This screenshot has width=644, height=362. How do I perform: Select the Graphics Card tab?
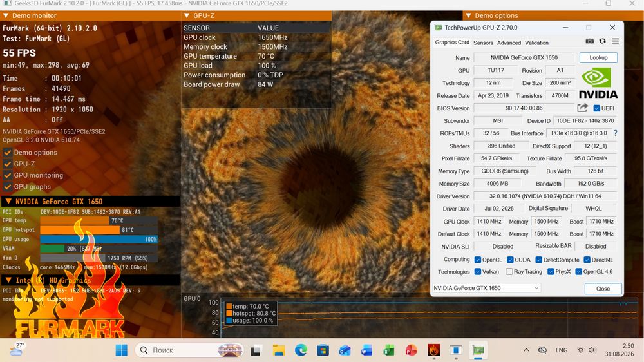[452, 43]
